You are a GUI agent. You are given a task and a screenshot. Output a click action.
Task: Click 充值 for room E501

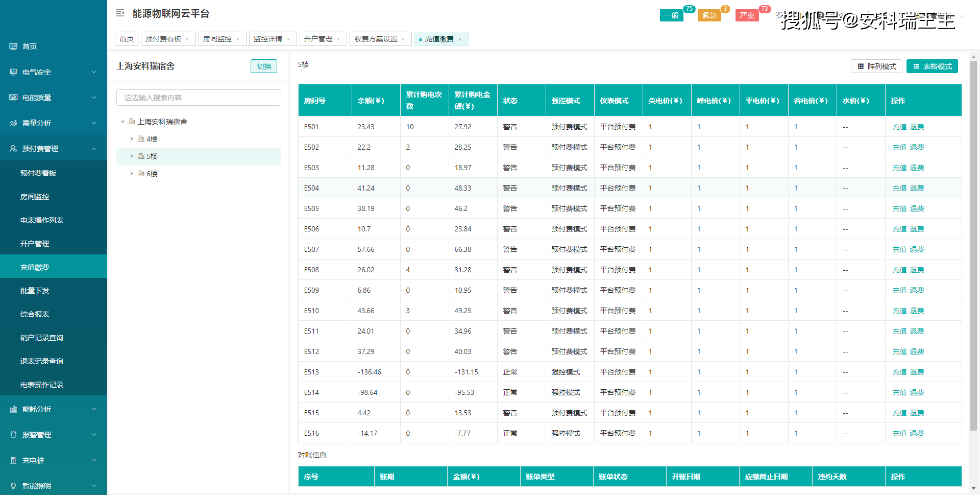click(x=899, y=127)
